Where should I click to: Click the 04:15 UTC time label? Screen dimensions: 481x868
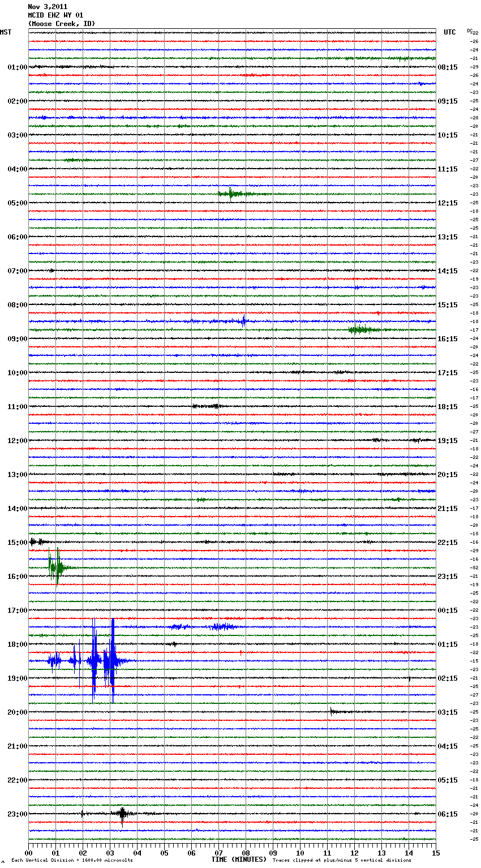[448, 746]
